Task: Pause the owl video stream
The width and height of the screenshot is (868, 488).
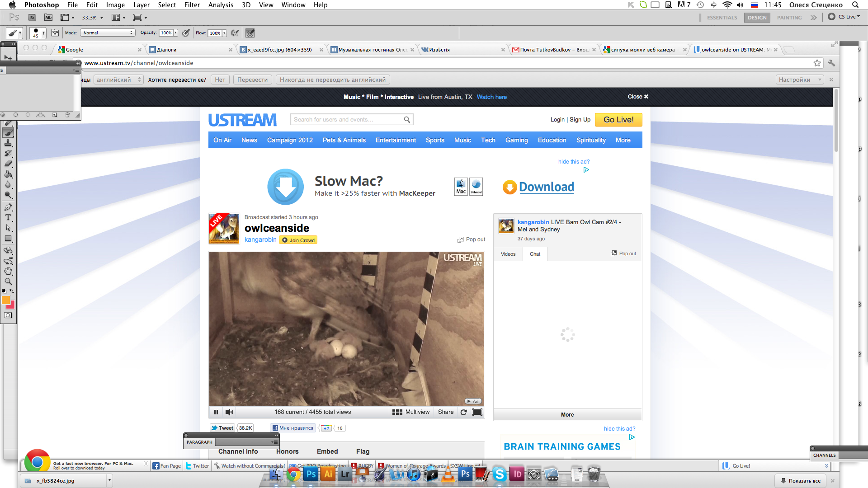Action: [x=216, y=412]
